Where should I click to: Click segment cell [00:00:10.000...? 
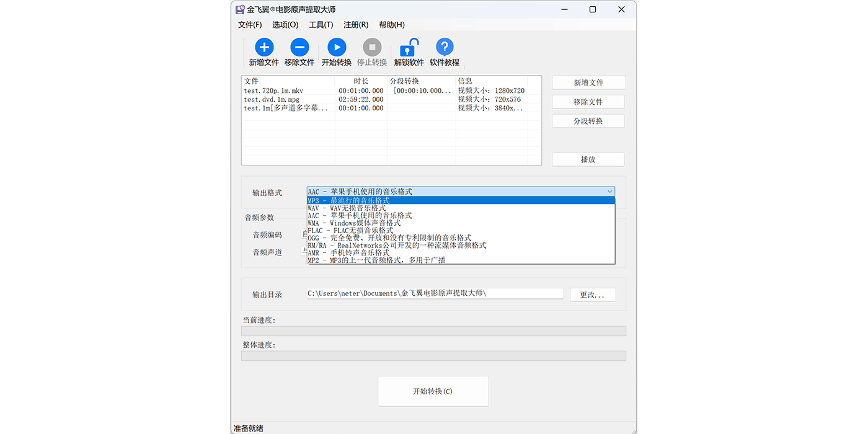pyautogui.click(x=422, y=91)
